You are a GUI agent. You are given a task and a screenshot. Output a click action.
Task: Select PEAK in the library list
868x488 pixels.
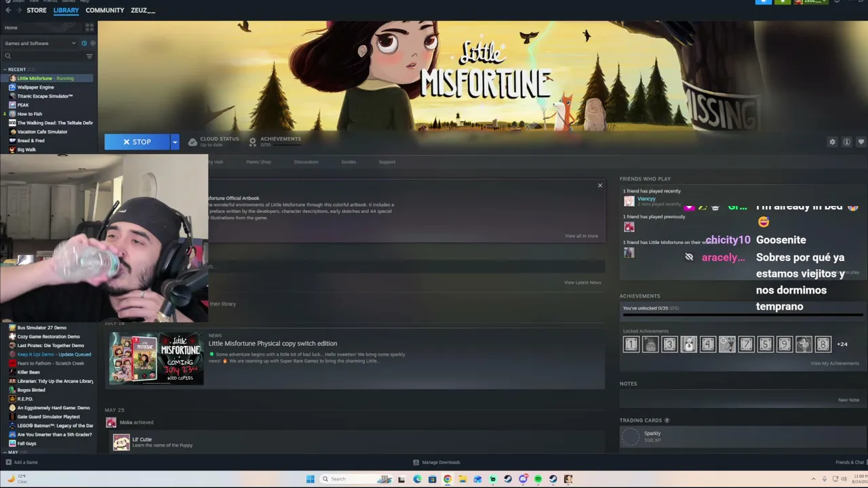click(23, 105)
